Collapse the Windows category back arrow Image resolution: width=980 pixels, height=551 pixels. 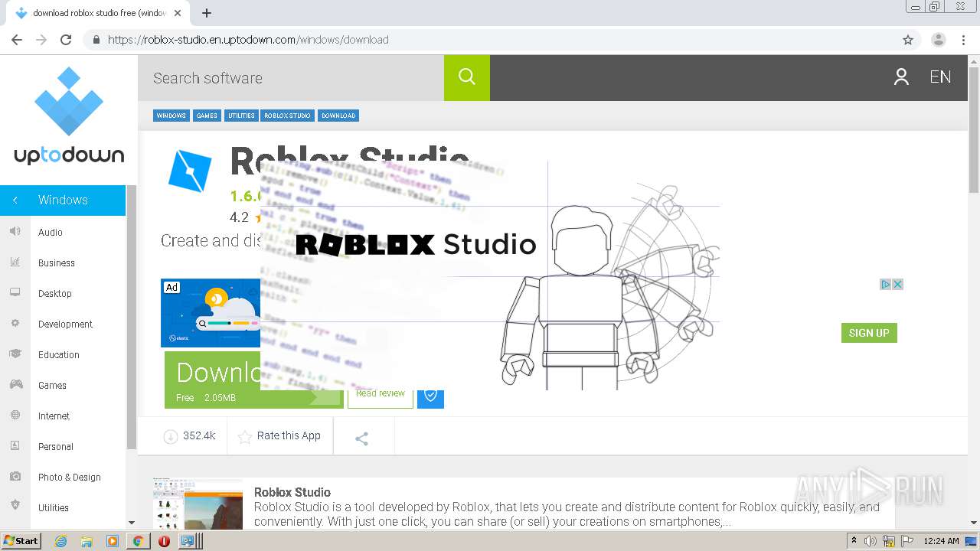coord(15,200)
